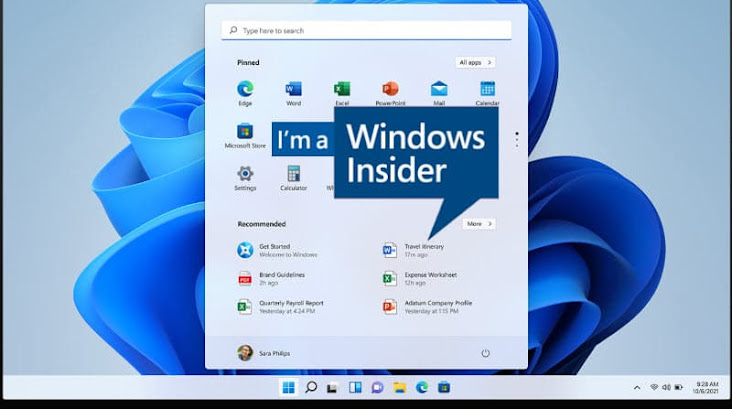This screenshot has width=732, height=409.
Task: Open the Mail app
Action: click(439, 93)
